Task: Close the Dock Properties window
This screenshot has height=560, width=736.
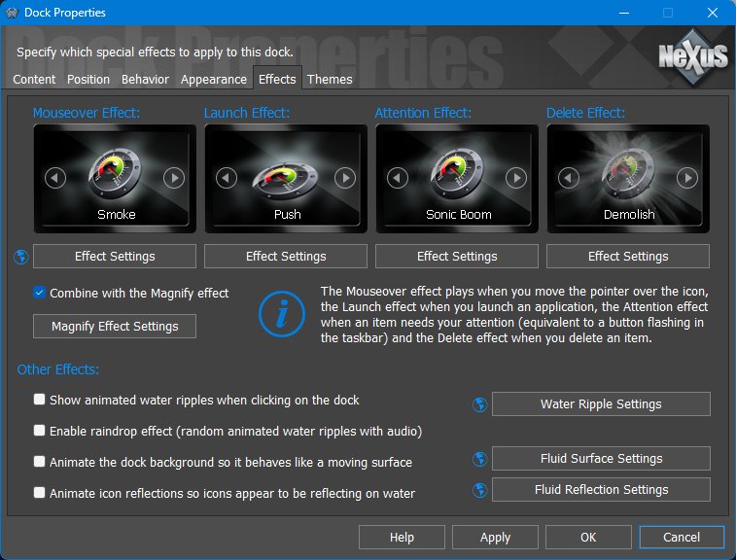Action: [713, 13]
